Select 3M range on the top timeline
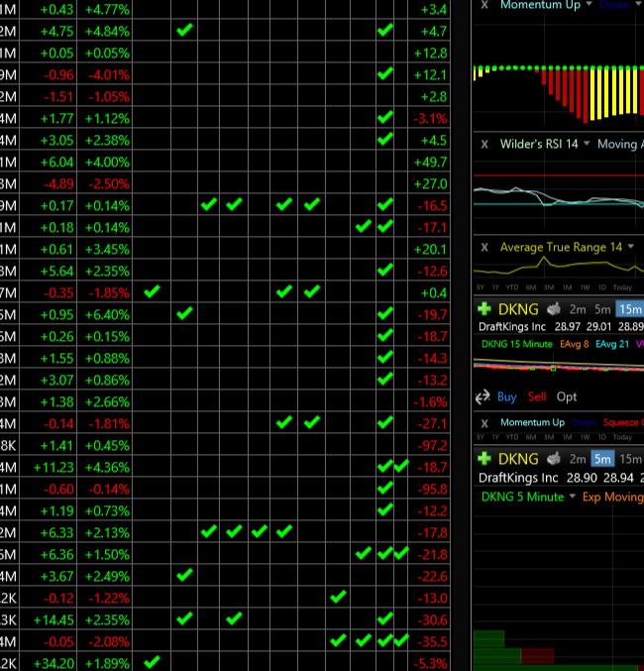The width and height of the screenshot is (644, 671). click(x=548, y=287)
